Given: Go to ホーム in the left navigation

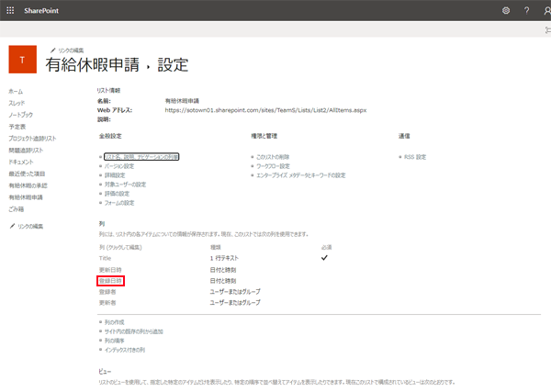Looking at the screenshot, I should (x=16, y=91).
